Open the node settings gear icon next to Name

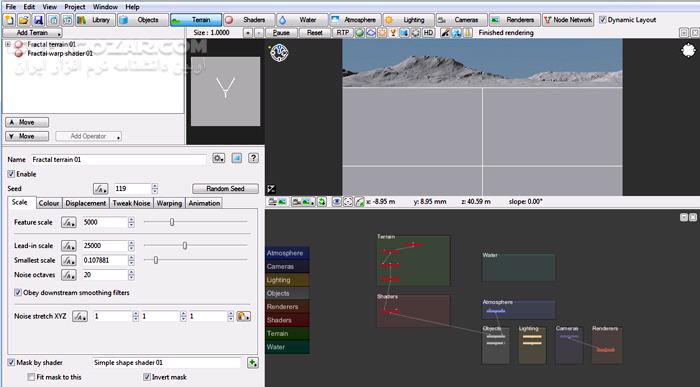(x=218, y=158)
